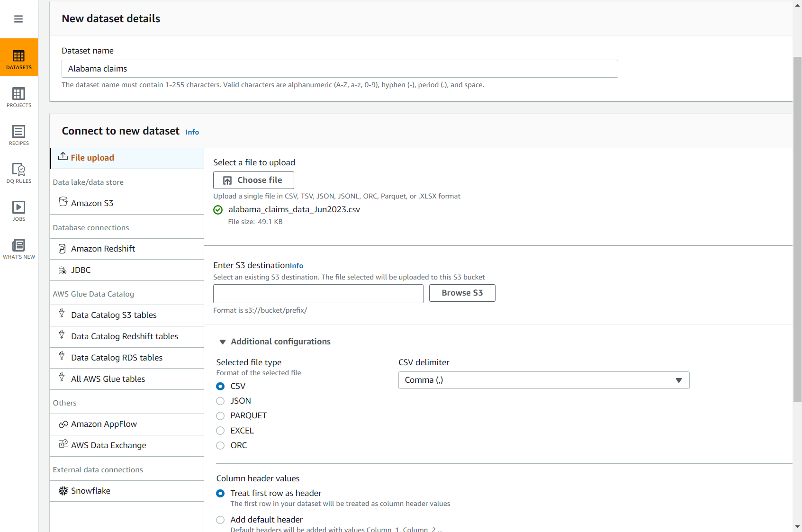
Task: Click the Choose file button
Action: (253, 180)
